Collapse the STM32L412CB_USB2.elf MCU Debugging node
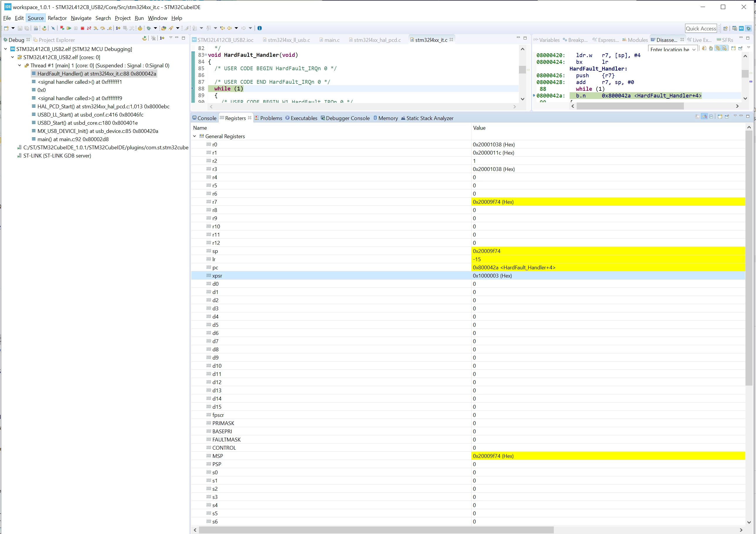The width and height of the screenshot is (756, 534). (6, 49)
